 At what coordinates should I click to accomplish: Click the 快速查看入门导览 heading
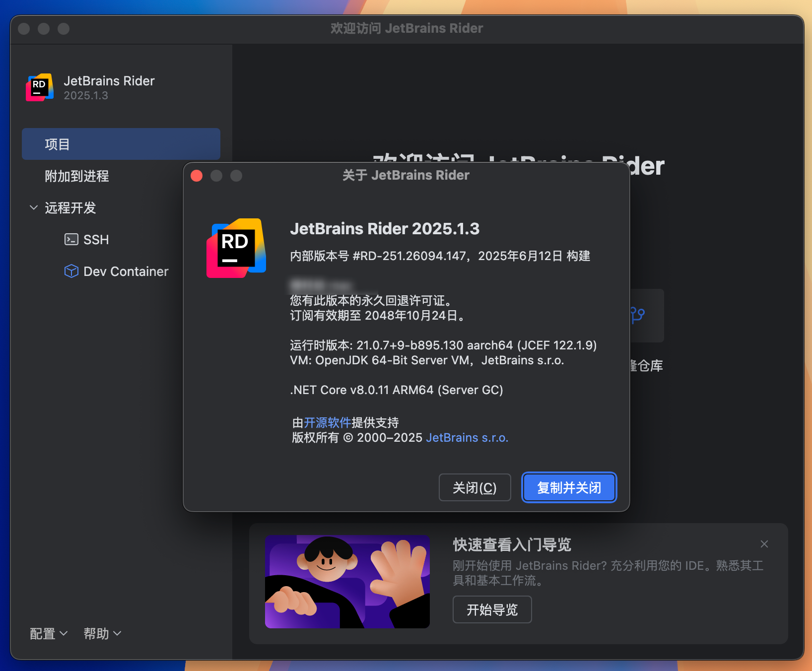[512, 545]
